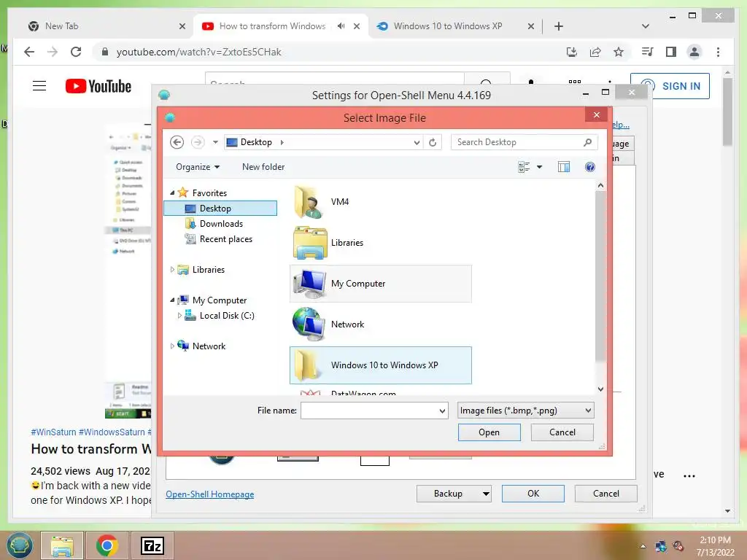This screenshot has width=747, height=560.
Task: Click the File name input box
Action: (x=368, y=411)
